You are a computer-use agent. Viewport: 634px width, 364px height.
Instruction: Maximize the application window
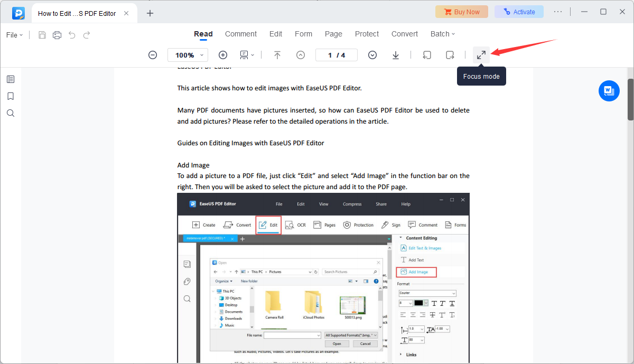pyautogui.click(x=603, y=12)
